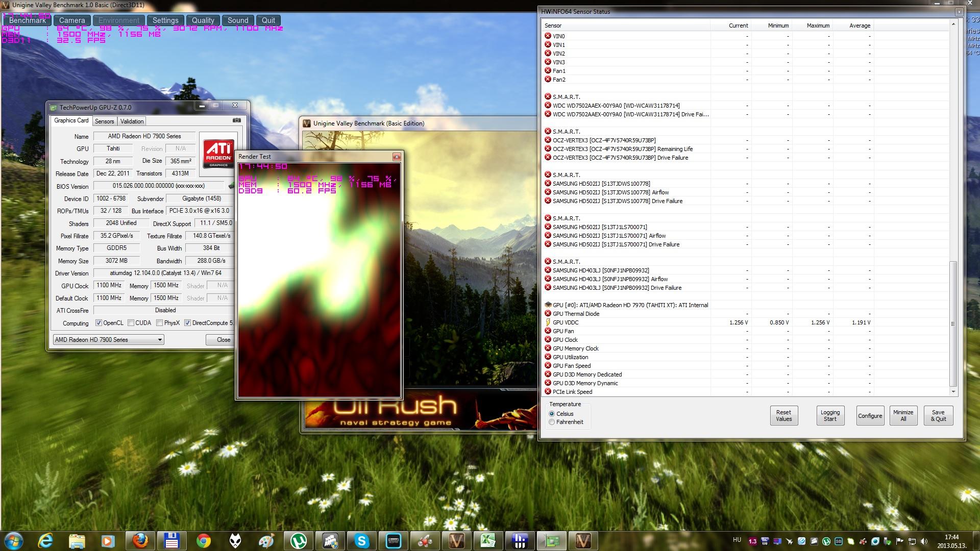Switch to Sound Blaster taskbar icon
This screenshot has height=551, width=980.
tap(393, 540)
